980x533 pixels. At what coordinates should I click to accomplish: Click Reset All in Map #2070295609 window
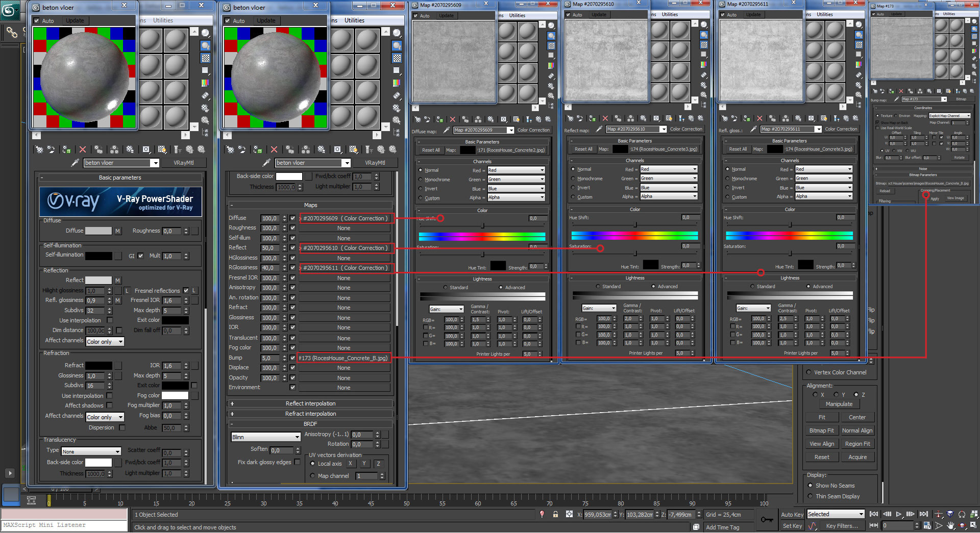tap(430, 150)
